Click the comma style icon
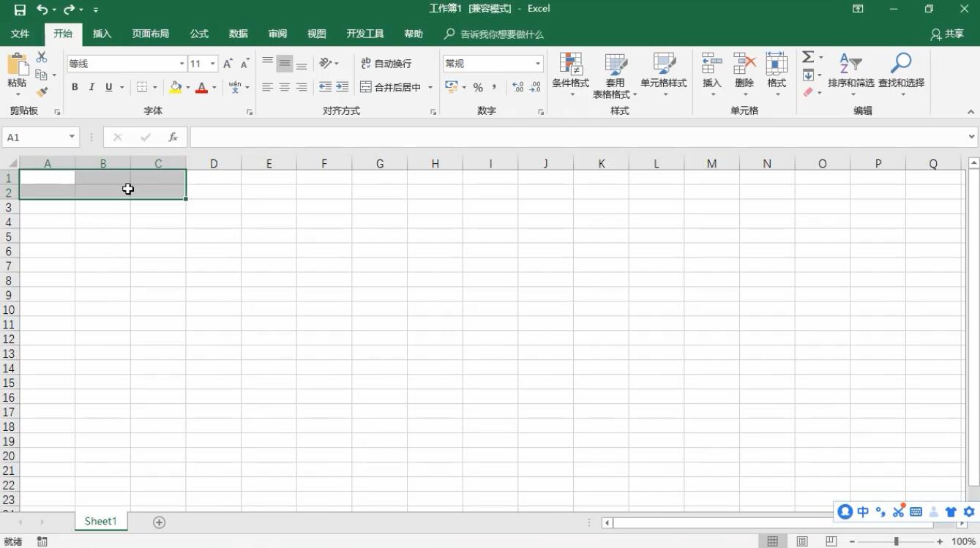This screenshot has height=548, width=980. pyautogui.click(x=495, y=87)
